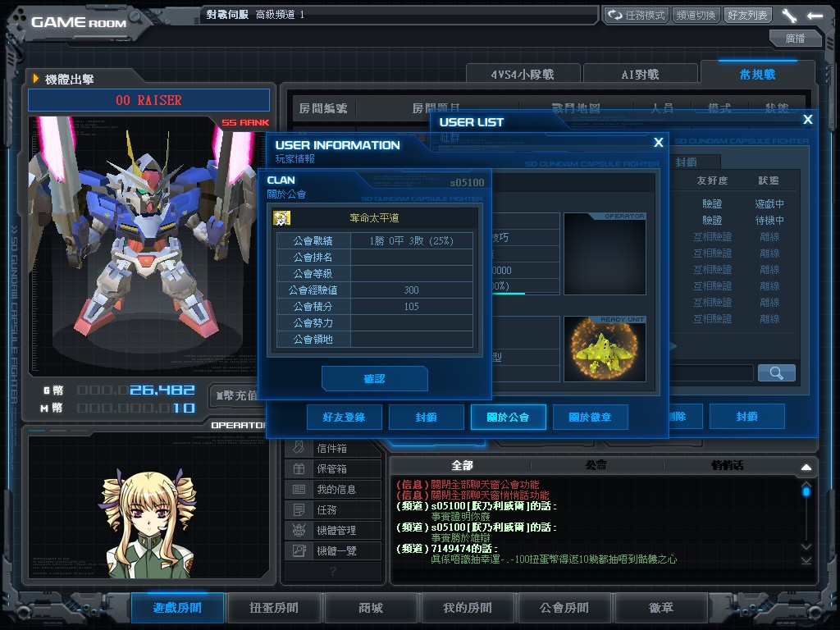Open the 商城 shop
840x630 pixels.
click(x=371, y=608)
